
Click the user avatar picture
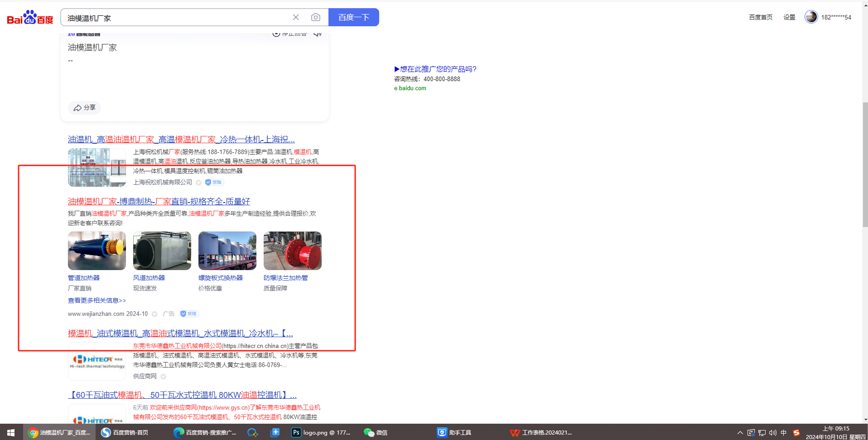click(x=811, y=17)
